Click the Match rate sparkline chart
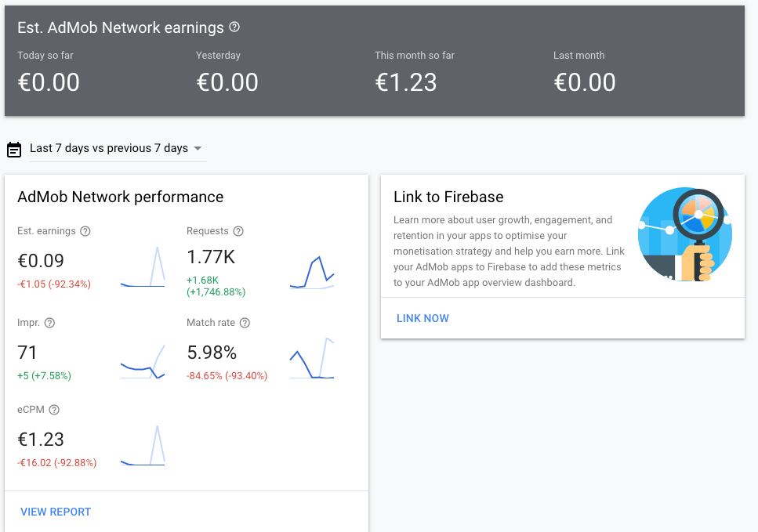 tap(312, 358)
